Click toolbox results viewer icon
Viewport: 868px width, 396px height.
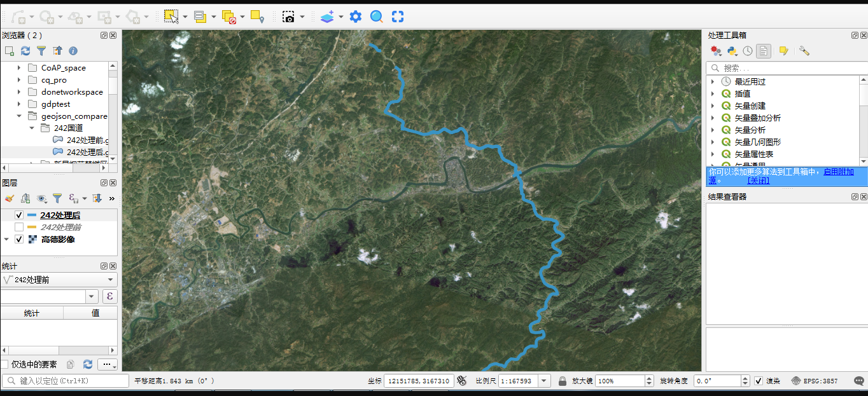pyautogui.click(x=764, y=51)
